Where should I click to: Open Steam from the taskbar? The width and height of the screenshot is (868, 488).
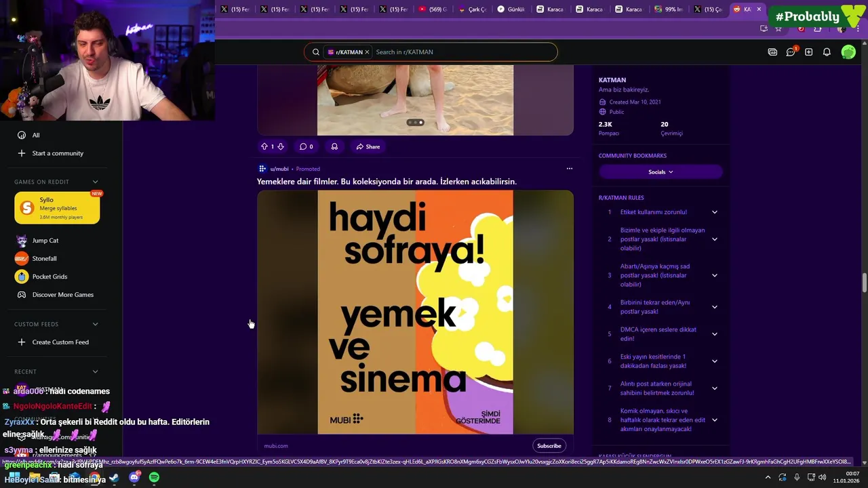(114, 478)
